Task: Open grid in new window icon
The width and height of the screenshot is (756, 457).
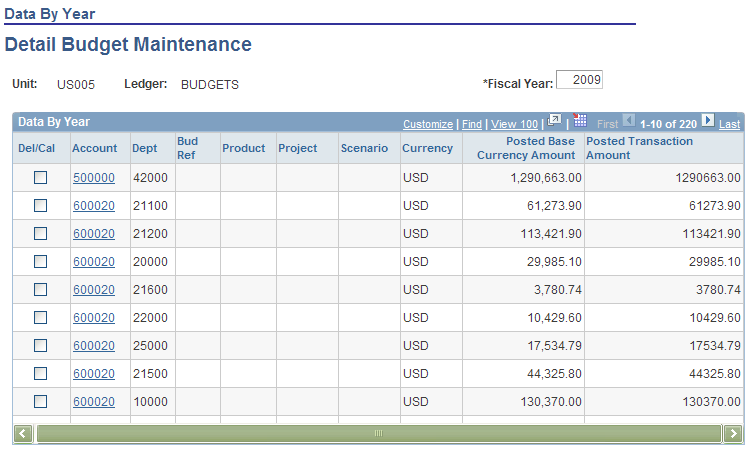Action: click(x=554, y=120)
